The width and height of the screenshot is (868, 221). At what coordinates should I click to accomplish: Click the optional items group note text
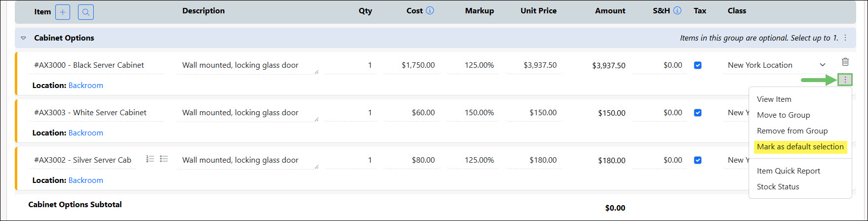pos(759,38)
